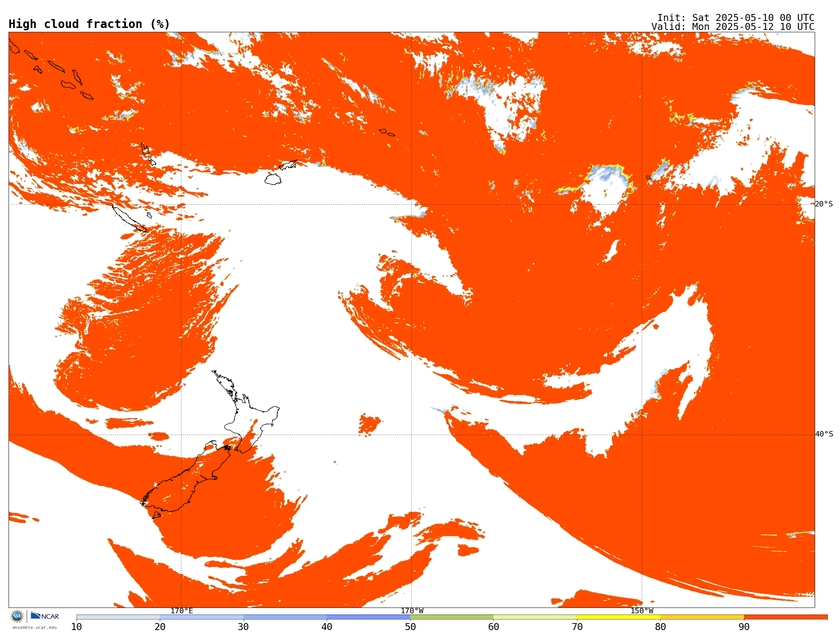Click the ensemble.ucar.edu text
This screenshot has width=840, height=632.
click(35, 627)
